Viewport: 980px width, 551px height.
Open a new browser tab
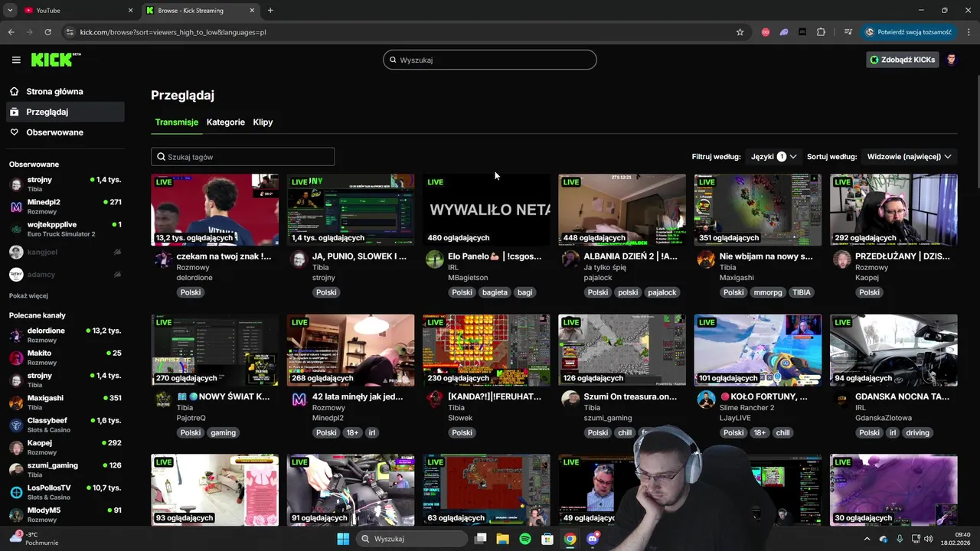click(270, 11)
